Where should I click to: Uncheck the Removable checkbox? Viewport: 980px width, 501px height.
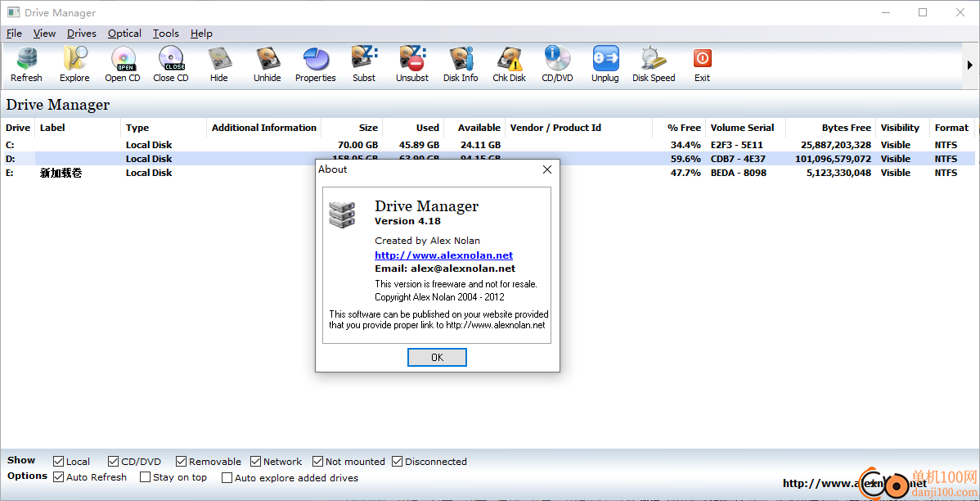[182, 462]
